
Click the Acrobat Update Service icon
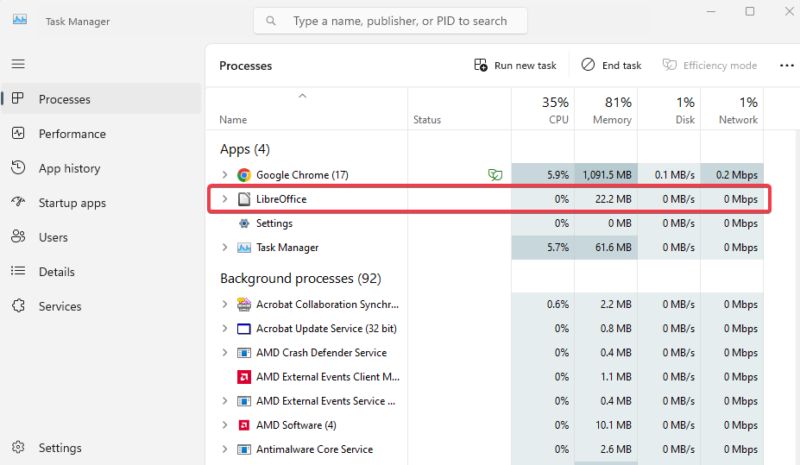244,329
